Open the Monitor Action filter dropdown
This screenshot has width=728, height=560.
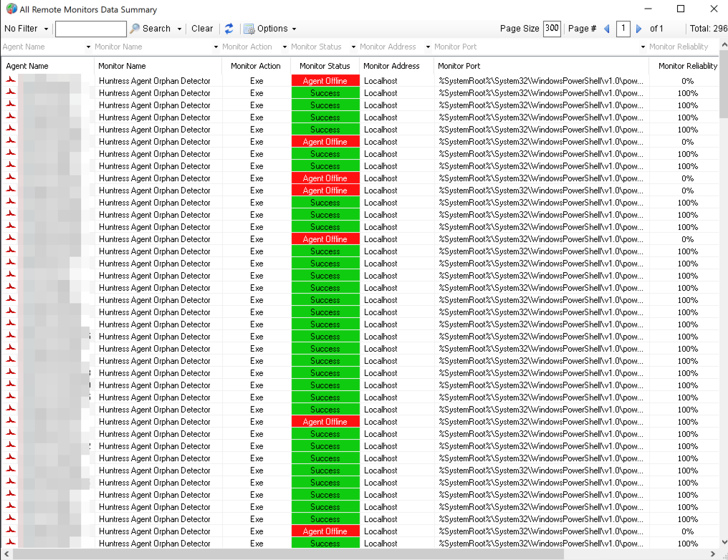point(284,47)
